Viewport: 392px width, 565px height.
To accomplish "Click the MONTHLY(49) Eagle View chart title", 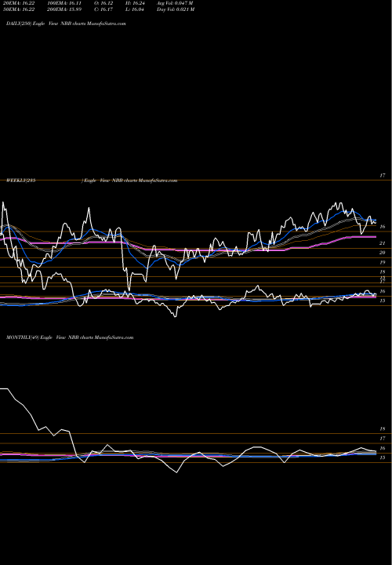I will click(70, 337).
